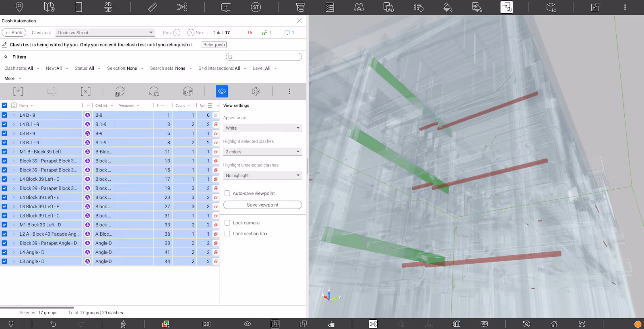
Task: Close the Clash Automation panel
Action: 299,21
